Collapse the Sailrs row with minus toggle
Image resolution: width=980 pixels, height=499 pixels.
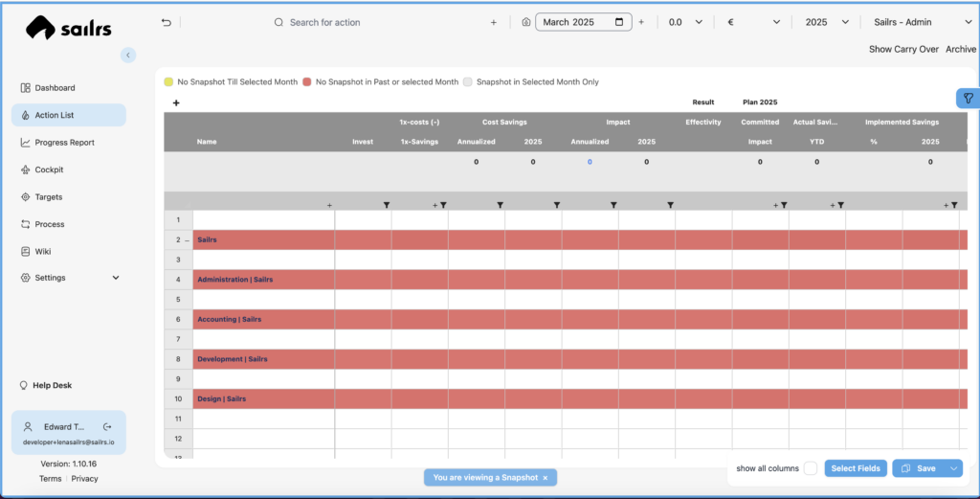click(x=187, y=240)
